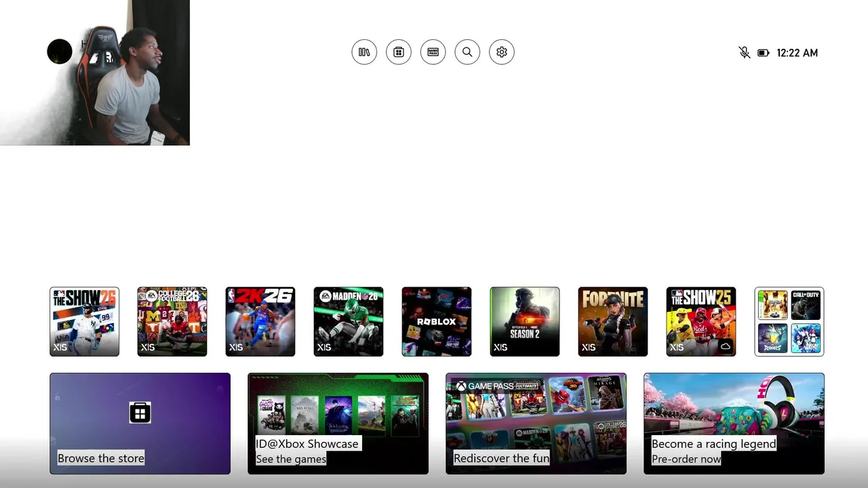868x488 pixels.
Task: Open the Game Pass icon in top bar
Action: tap(433, 52)
